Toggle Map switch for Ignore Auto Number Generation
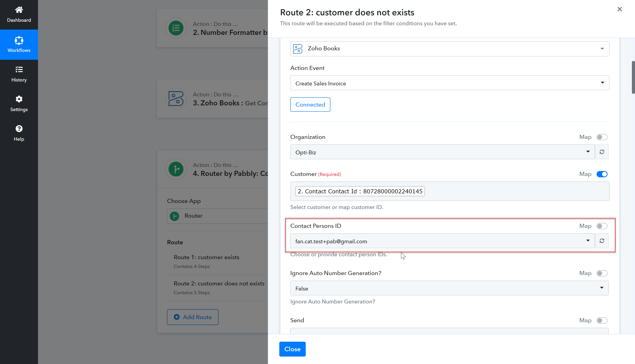 click(602, 273)
